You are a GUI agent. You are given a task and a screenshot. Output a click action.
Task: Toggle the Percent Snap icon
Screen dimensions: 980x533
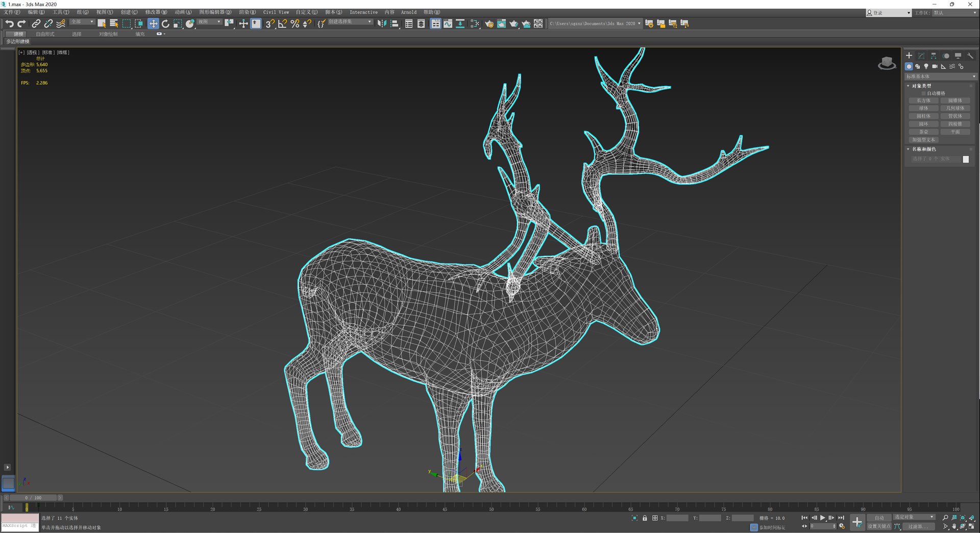tap(295, 23)
